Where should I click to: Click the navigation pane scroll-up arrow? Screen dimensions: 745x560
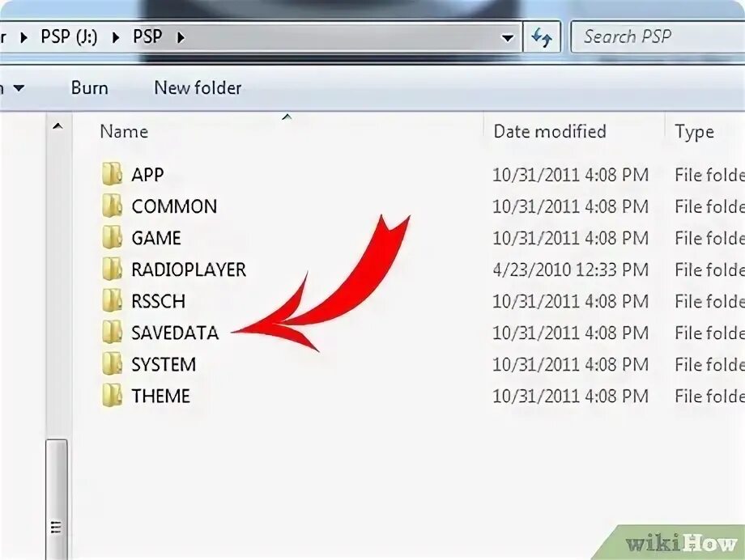click(58, 127)
